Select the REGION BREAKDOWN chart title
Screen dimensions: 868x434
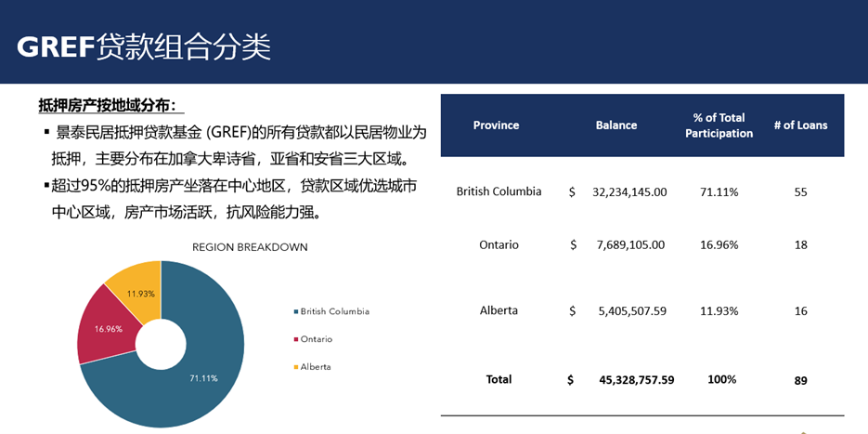250,247
